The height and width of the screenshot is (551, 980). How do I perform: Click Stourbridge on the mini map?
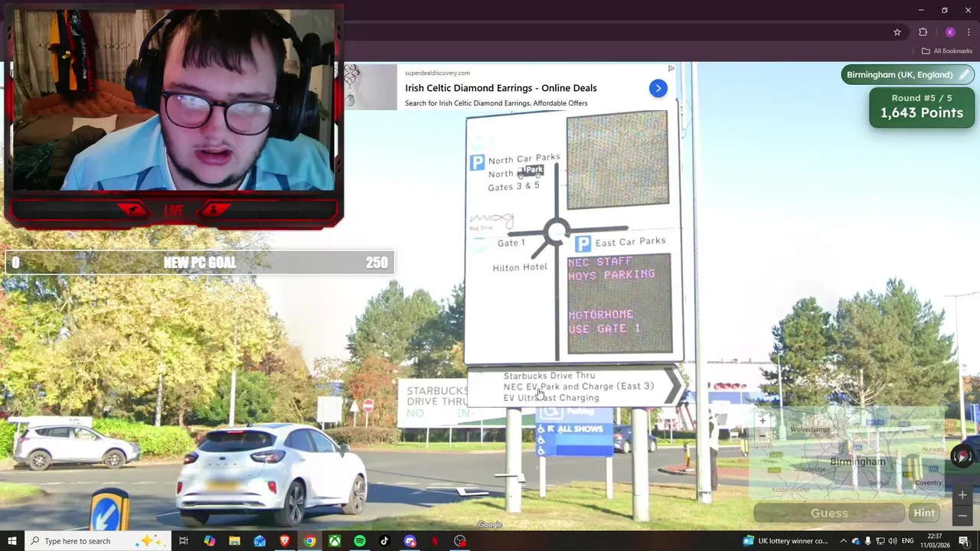point(810,469)
